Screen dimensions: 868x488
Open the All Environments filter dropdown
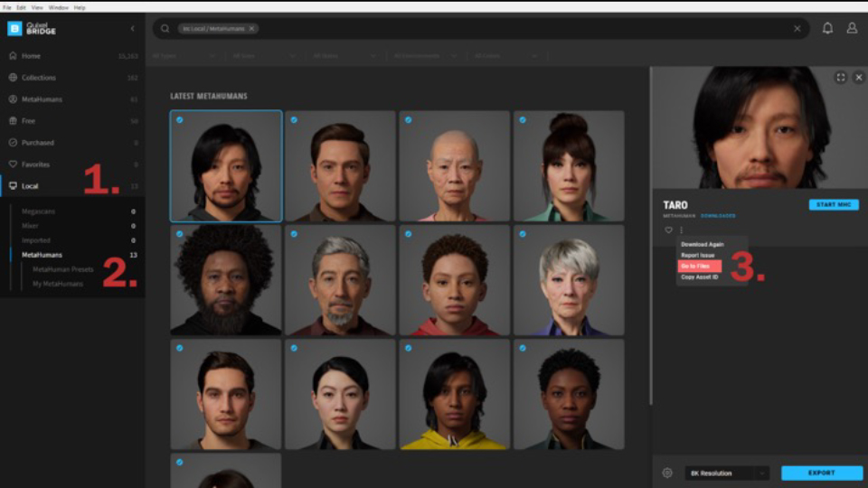[x=425, y=56]
